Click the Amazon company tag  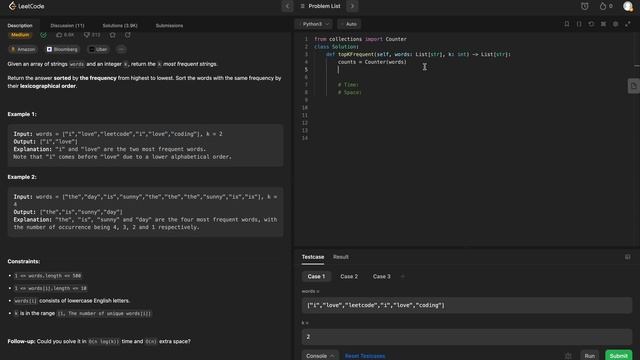pos(23,49)
